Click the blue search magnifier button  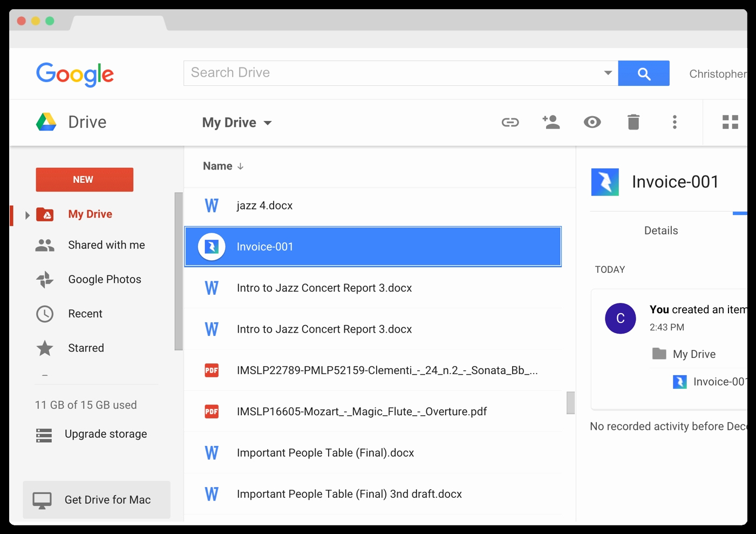point(644,73)
